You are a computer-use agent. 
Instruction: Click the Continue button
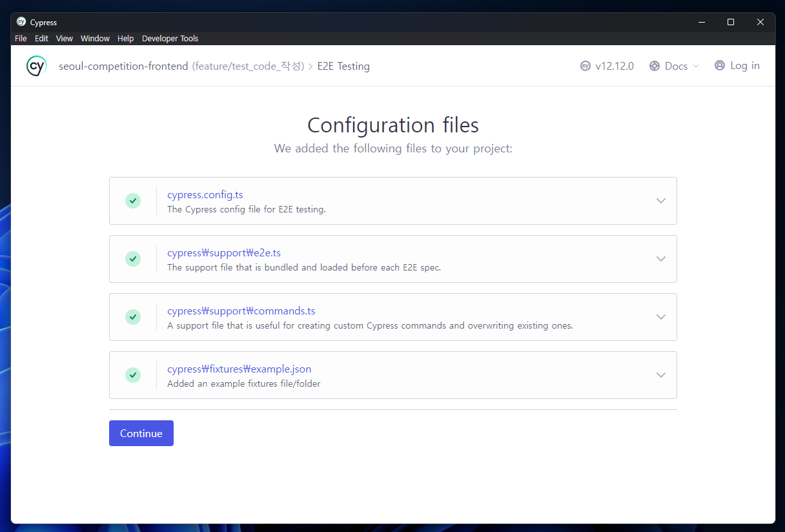pos(141,433)
